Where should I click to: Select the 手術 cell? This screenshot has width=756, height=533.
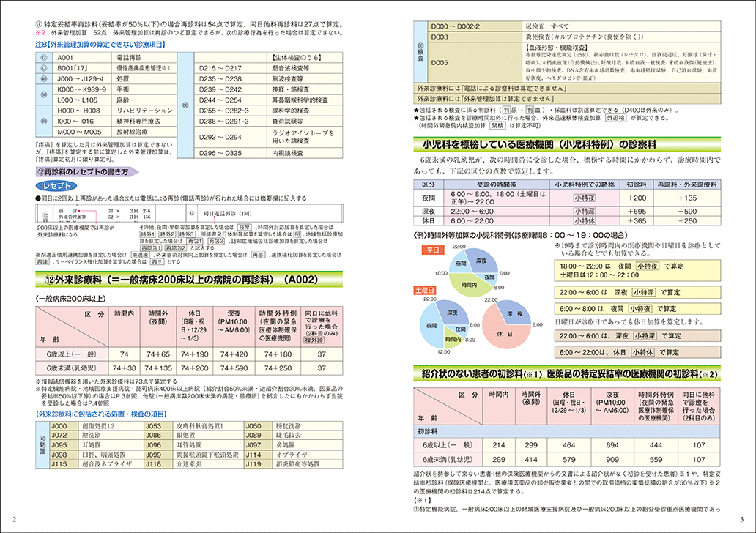click(x=144, y=89)
